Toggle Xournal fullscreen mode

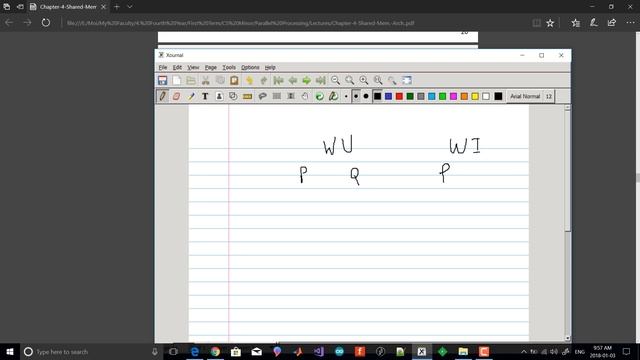tap(407, 80)
